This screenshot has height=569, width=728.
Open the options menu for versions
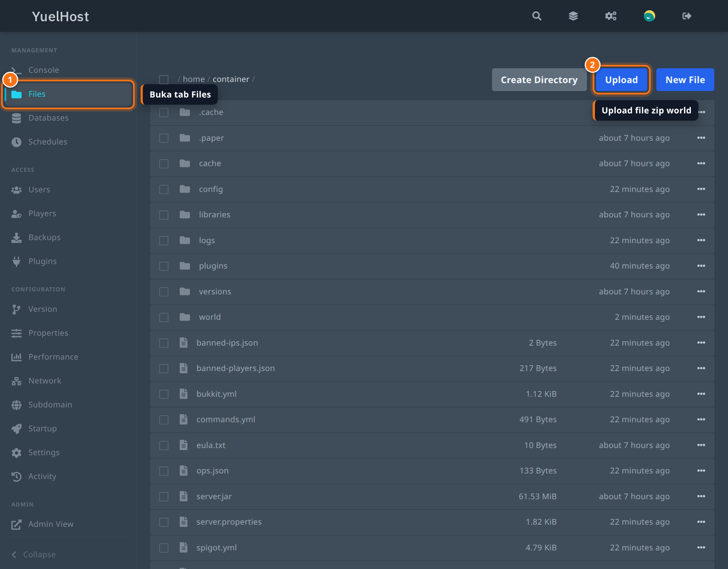click(701, 292)
